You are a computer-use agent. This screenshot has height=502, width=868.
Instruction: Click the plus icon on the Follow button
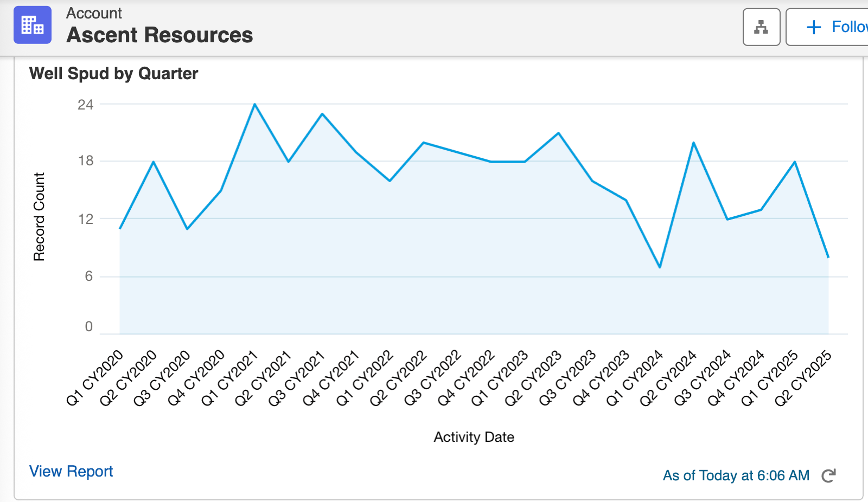(813, 27)
